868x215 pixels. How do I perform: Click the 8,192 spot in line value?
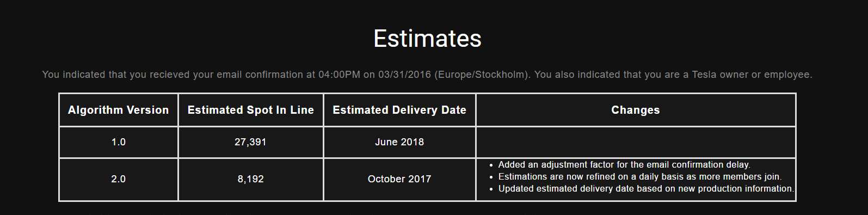251,179
